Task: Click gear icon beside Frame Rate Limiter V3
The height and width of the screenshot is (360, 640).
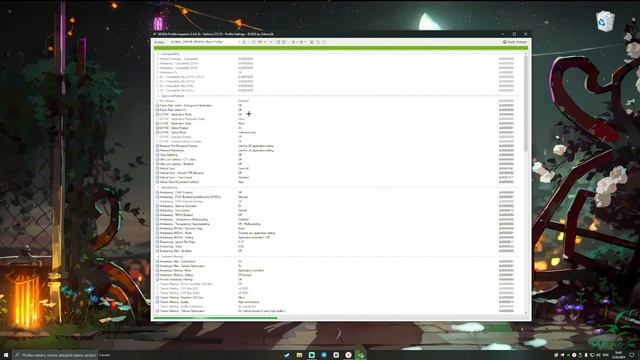Action: click(157, 110)
